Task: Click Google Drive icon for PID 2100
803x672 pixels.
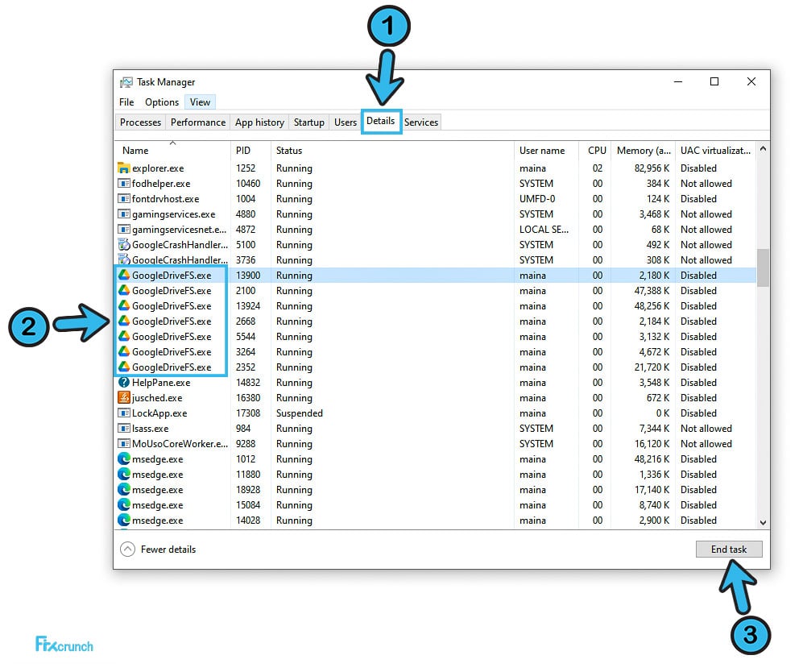Action: coord(124,290)
